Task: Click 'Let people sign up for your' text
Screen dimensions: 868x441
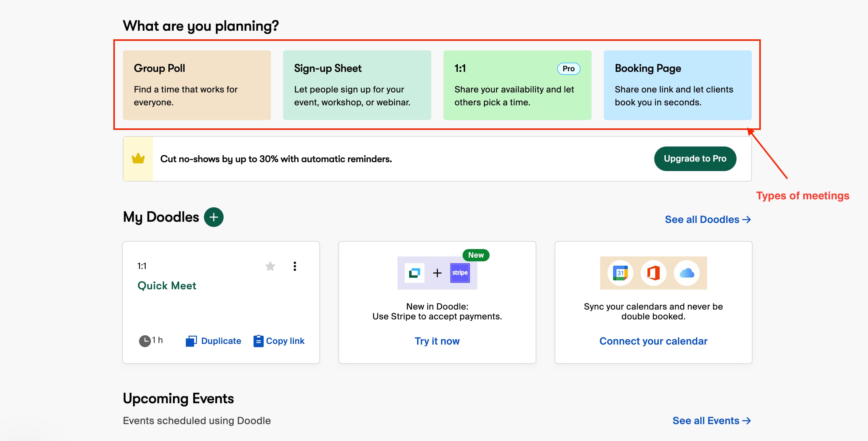Action: click(349, 89)
